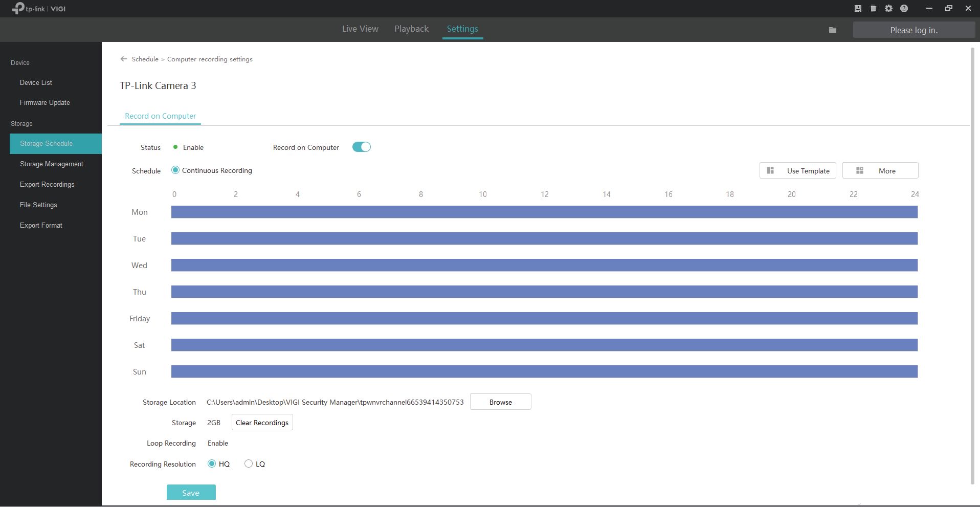
Task: Click the Wednesday schedule bar
Action: [x=544, y=266]
